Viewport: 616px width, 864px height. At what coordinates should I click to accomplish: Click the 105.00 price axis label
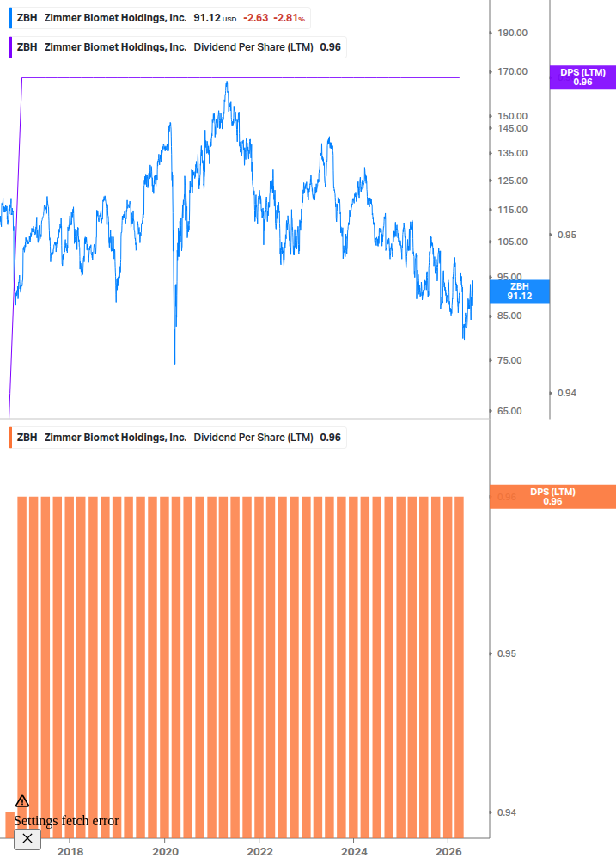click(513, 242)
